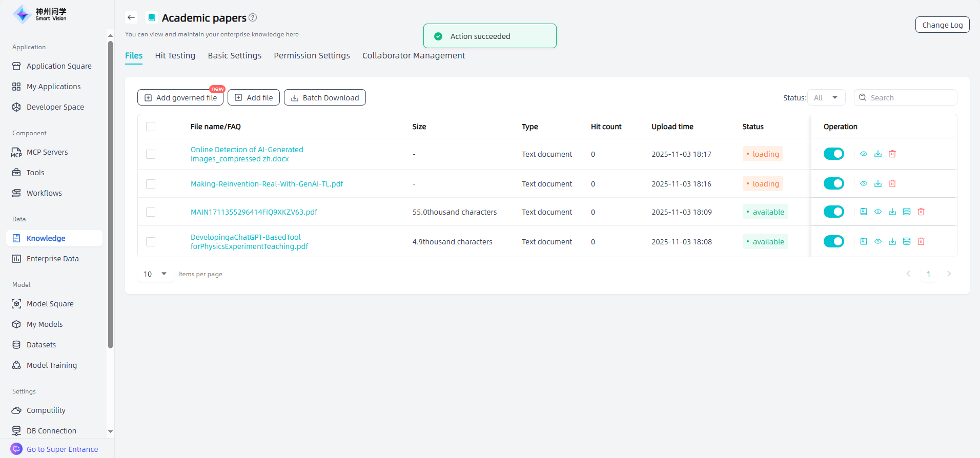Click the bookmark book icon for MAIN1711355296414FIQ9XKZV63.pdf

[x=863, y=212]
